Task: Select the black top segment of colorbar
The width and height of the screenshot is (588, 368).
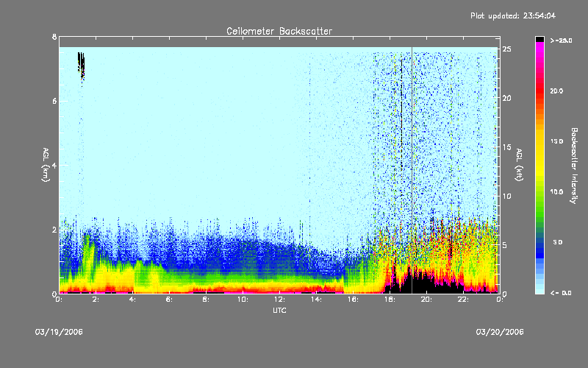Action: [540, 39]
